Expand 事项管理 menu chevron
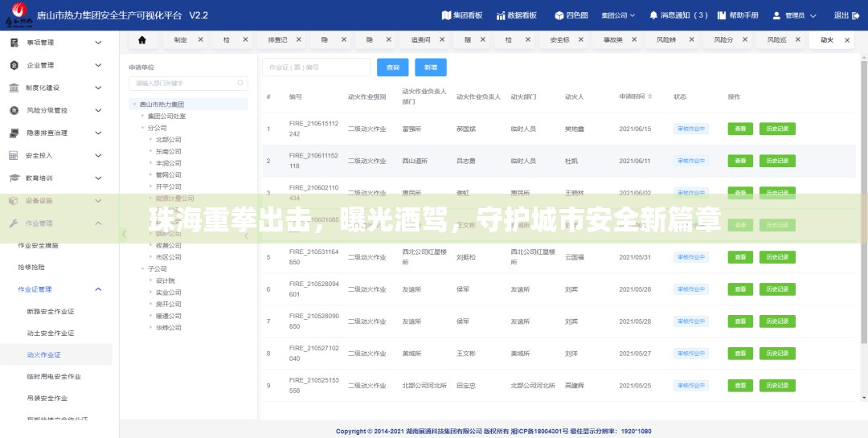 (99, 43)
